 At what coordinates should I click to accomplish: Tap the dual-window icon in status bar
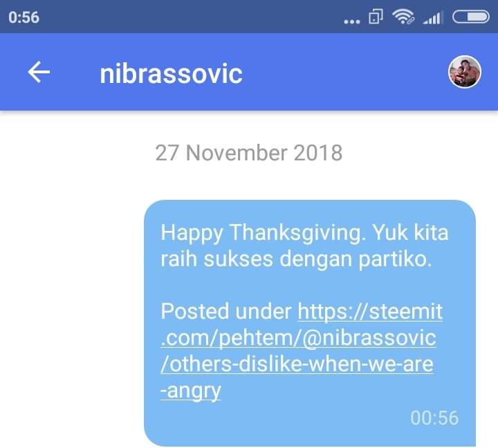click(376, 17)
